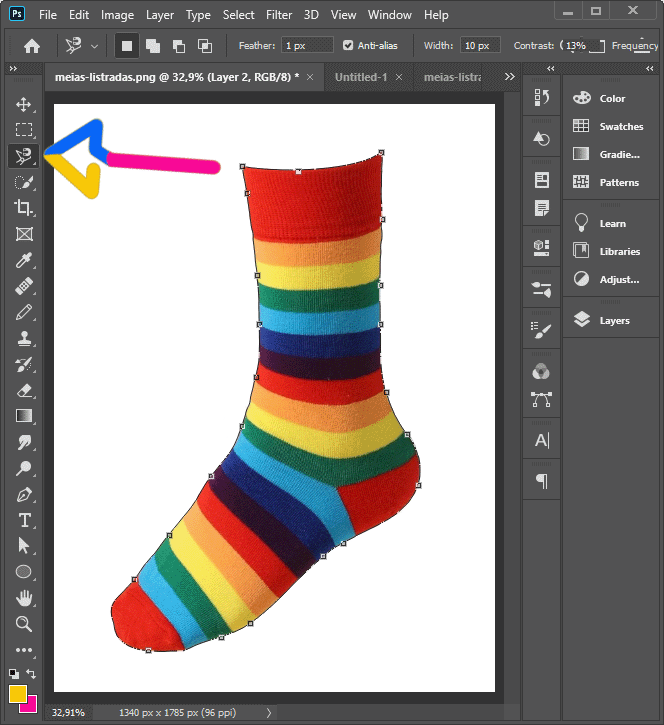
Task: Open the Image menu
Action: tap(117, 15)
